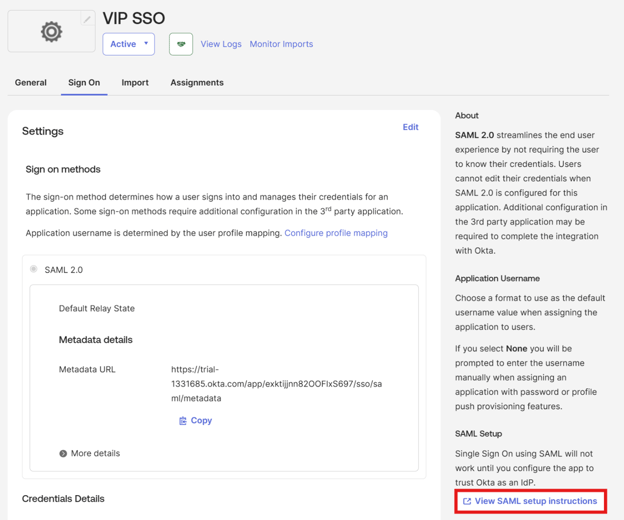This screenshot has height=520, width=624.
Task: Open the Active status dropdown
Action: (129, 44)
